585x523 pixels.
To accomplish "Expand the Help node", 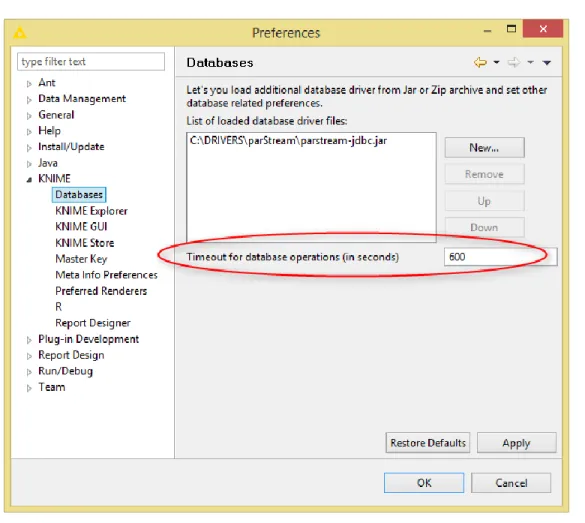I will 29,132.
